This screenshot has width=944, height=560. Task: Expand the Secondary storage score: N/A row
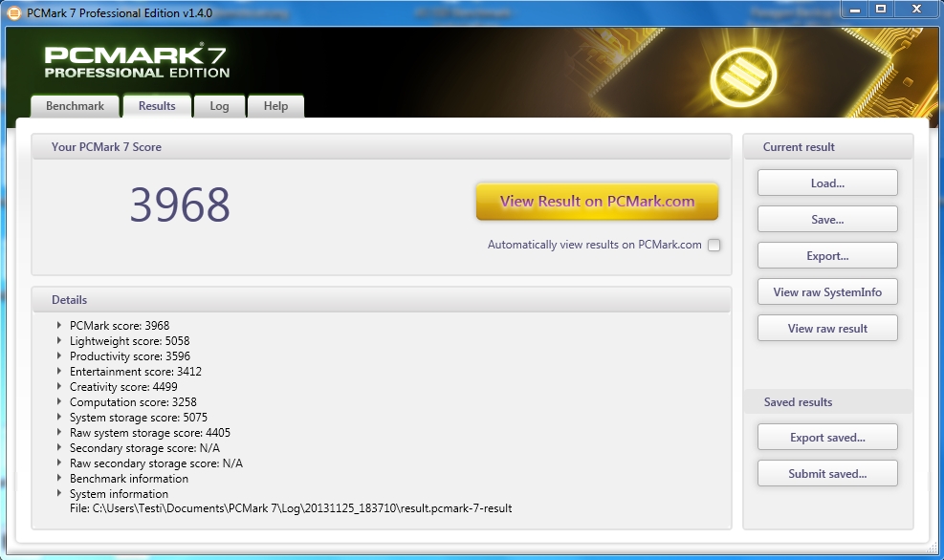[59, 447]
